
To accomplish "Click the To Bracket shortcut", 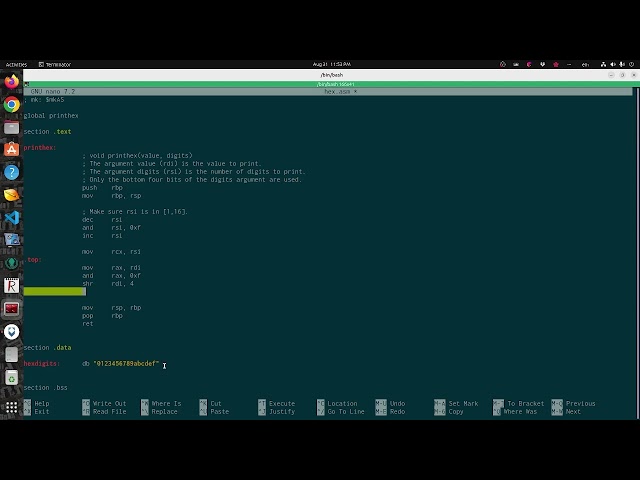I will coord(518,403).
